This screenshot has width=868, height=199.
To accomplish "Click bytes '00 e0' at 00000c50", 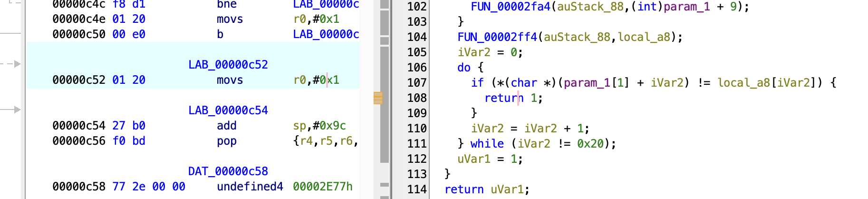I will point(129,34).
